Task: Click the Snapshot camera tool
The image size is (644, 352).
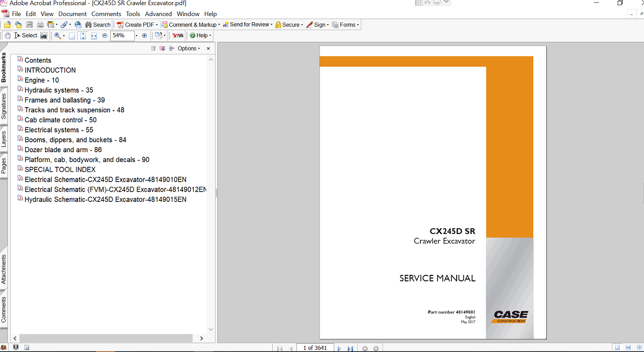Action: click(44, 36)
